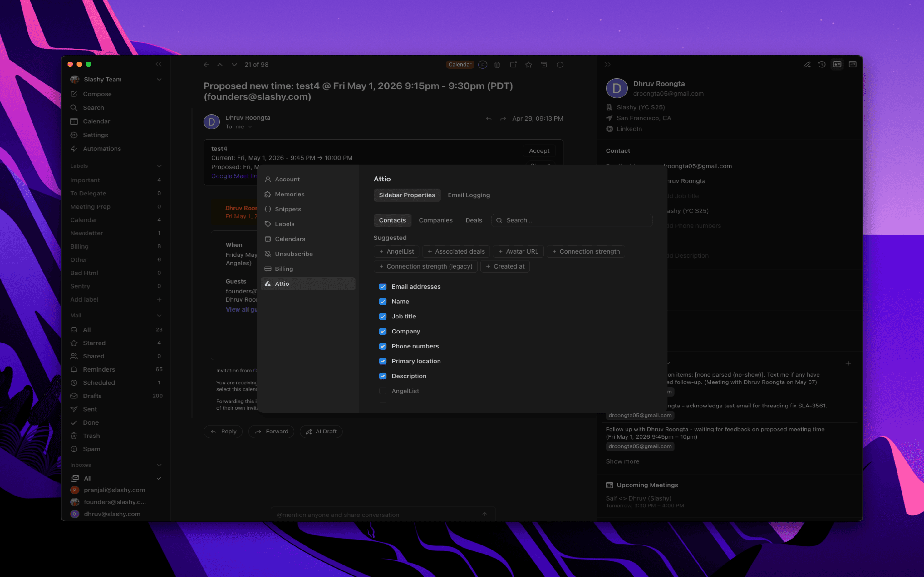This screenshot has height=577, width=924.
Task: Open the Spam mail folder
Action: pyautogui.click(x=91, y=449)
